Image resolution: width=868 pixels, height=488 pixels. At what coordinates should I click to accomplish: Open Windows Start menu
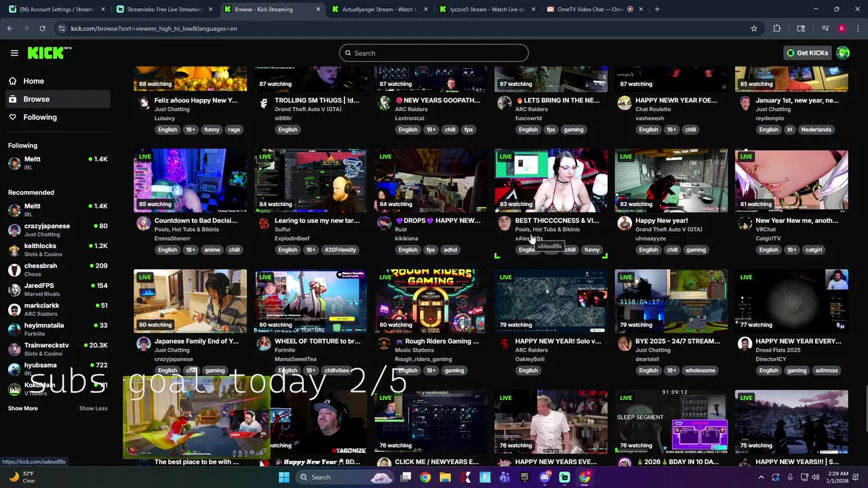click(x=284, y=477)
